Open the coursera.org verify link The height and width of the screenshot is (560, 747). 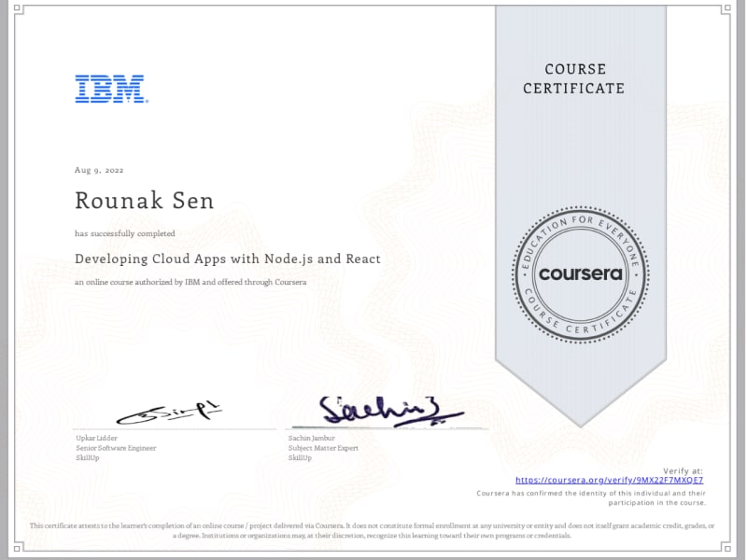click(609, 480)
